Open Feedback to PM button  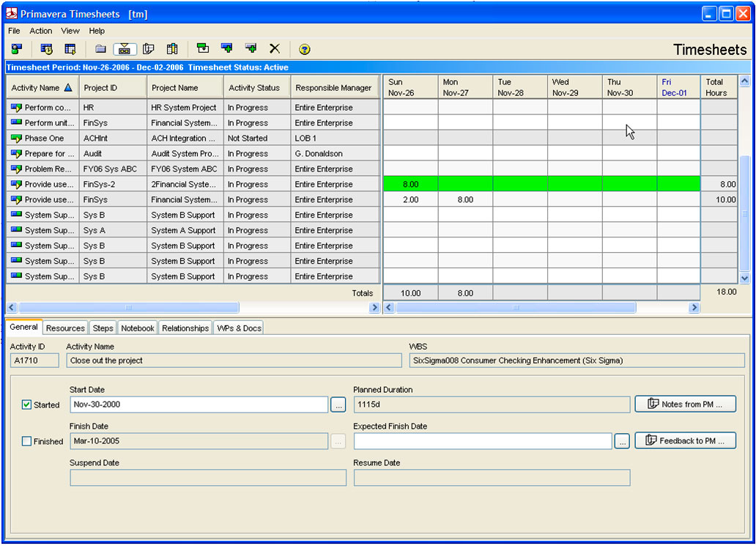coord(685,440)
